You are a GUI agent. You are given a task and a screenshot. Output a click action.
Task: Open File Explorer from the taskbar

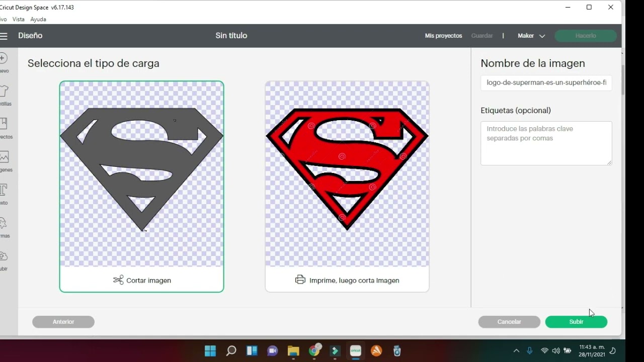[x=293, y=351]
